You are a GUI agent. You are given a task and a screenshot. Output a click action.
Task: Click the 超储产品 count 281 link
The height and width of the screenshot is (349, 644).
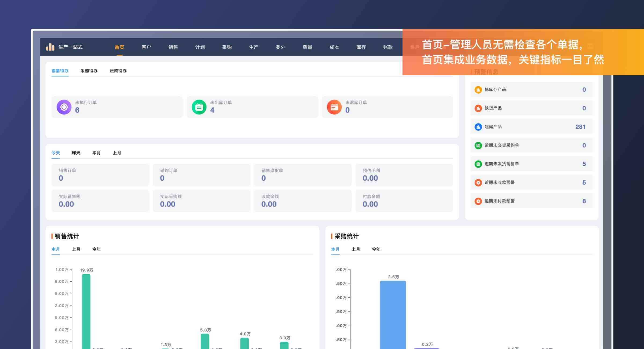click(x=580, y=127)
